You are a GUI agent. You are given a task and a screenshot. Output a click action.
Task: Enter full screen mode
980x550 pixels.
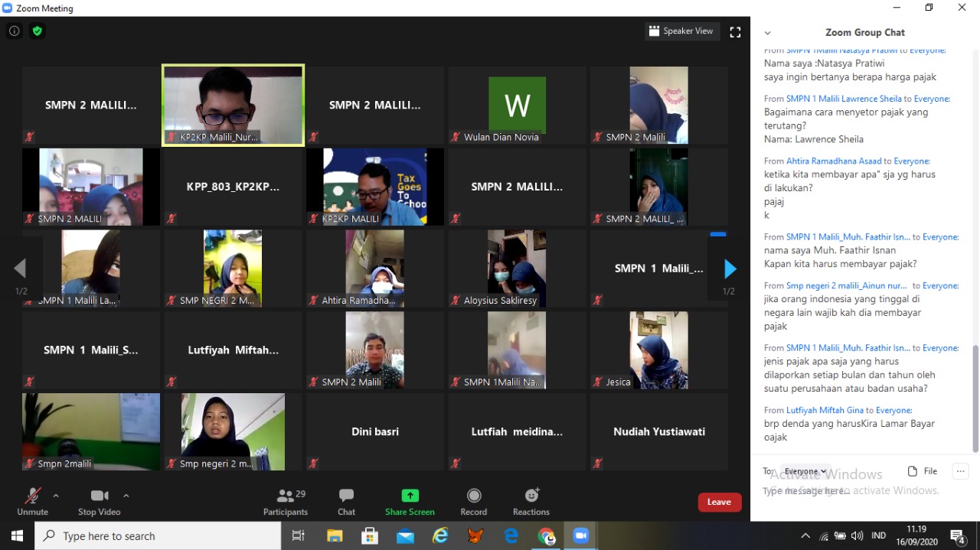(735, 32)
